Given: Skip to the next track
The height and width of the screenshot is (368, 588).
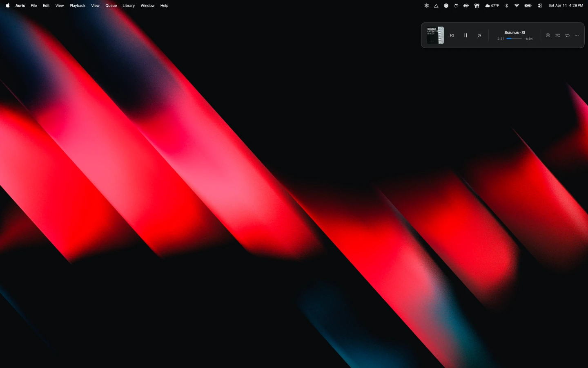Looking at the screenshot, I should coord(479,36).
